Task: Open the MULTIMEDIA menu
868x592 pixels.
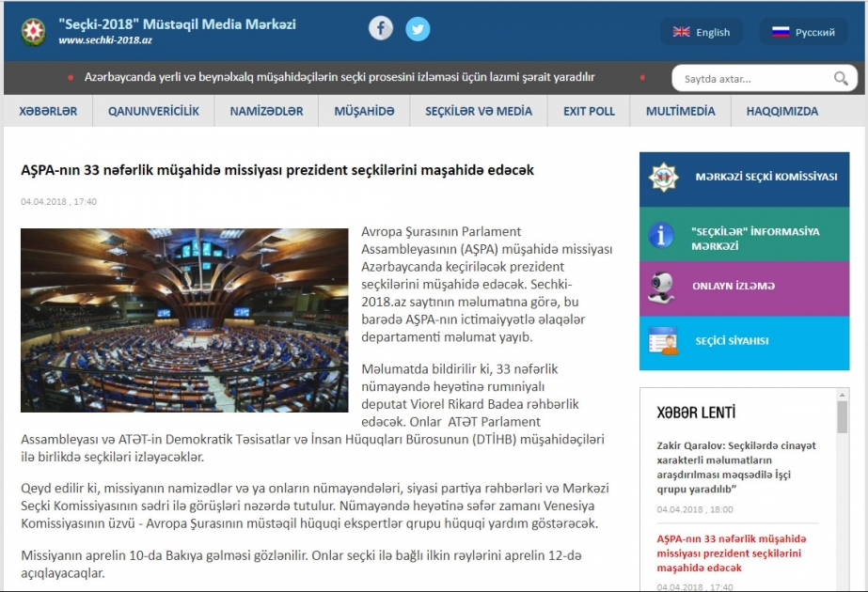Action: tap(680, 111)
